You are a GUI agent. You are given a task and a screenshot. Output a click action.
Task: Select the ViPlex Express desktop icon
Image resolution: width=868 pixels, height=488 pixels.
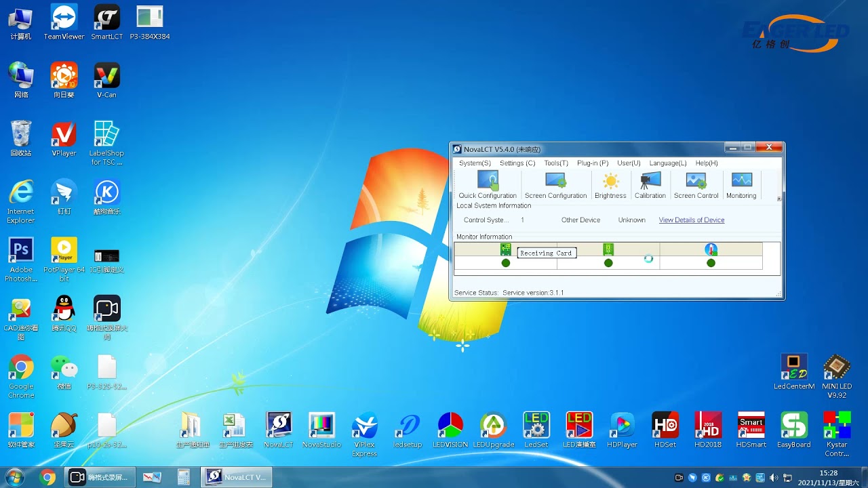[364, 434]
